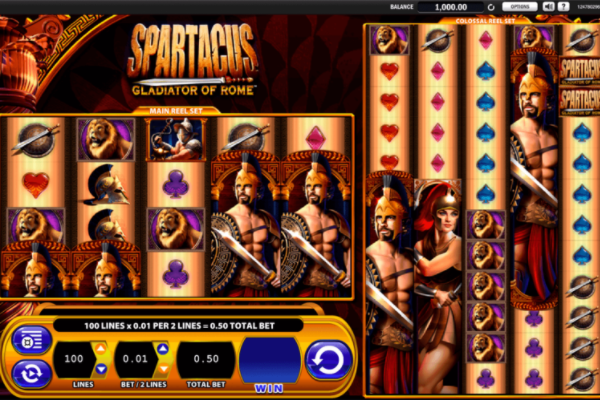The image size is (600, 400).
Task: Refresh the balance with reload icon
Action: pyautogui.click(x=491, y=7)
